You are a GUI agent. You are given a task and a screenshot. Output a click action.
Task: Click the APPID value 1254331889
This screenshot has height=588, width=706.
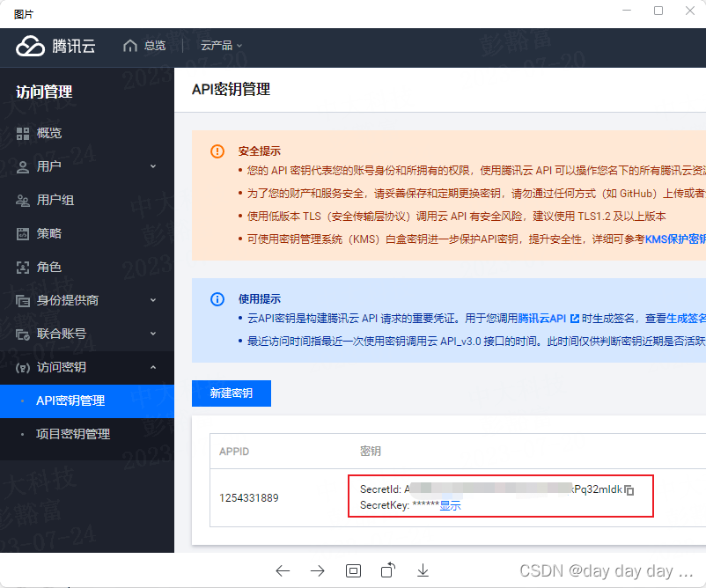coord(249,498)
